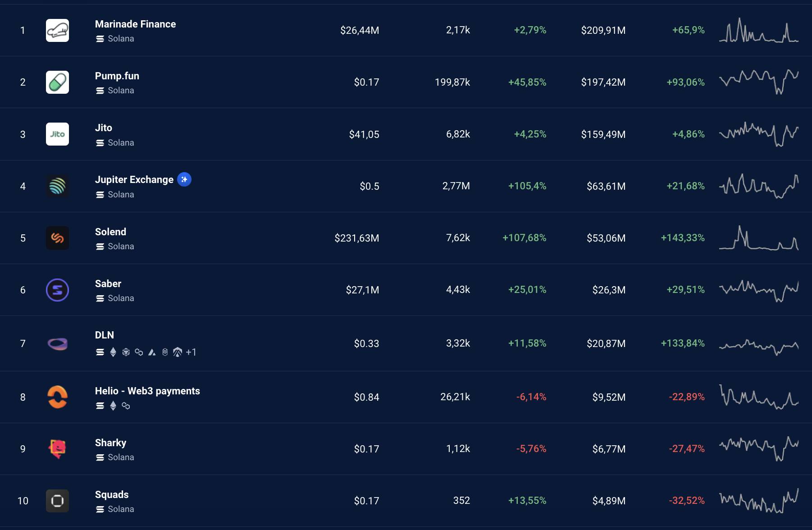Click the Ethereum chain icon under Helio
The width and height of the screenshot is (812, 530).
113,406
